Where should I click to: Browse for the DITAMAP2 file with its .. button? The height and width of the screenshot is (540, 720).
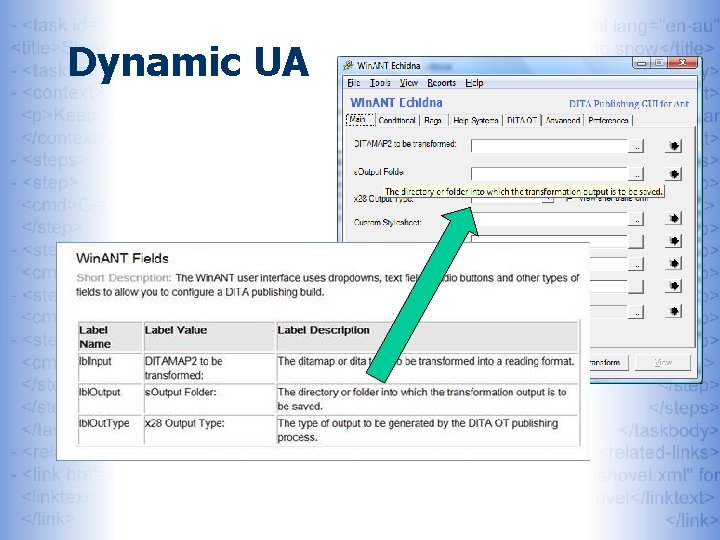click(636, 146)
